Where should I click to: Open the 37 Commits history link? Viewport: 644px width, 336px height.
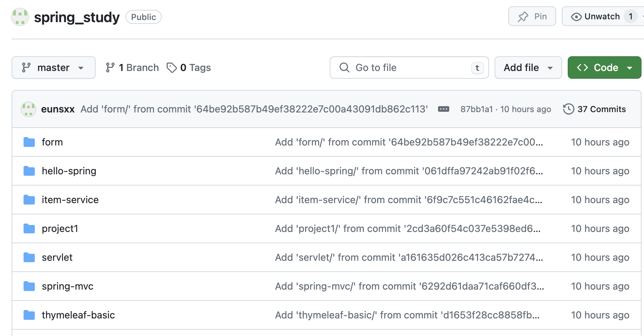coord(601,109)
